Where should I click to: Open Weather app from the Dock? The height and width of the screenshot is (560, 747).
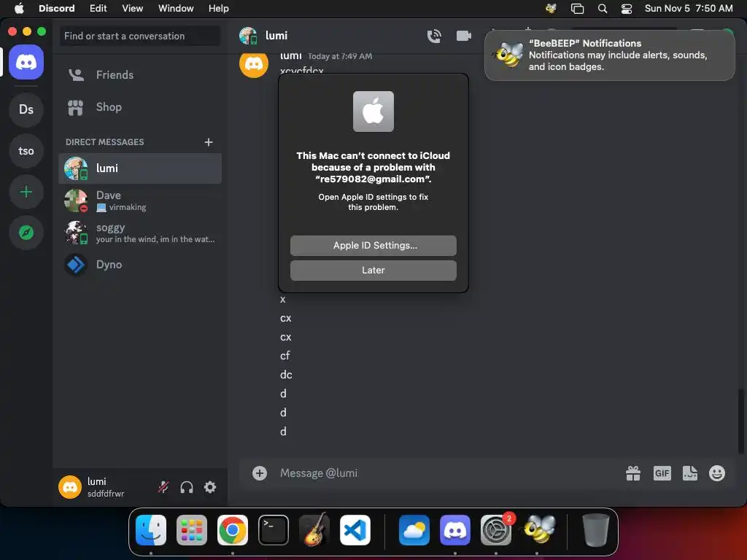point(414,530)
